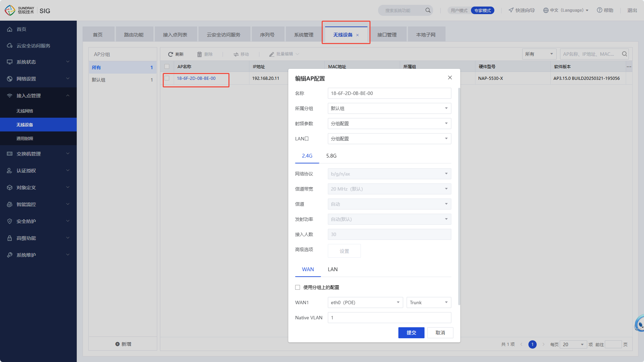Click the Sundray SIG logo
Viewport: 644px width, 362px height.
[x=28, y=10]
